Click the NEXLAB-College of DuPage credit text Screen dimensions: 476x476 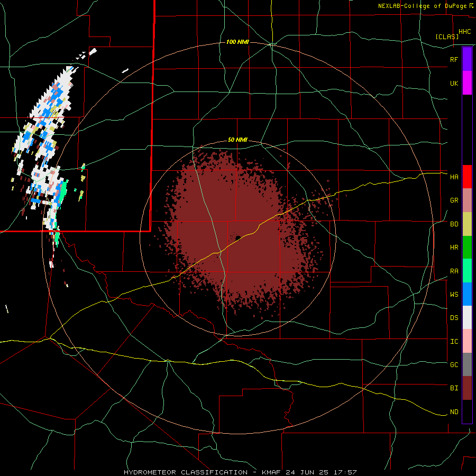pyautogui.click(x=422, y=6)
